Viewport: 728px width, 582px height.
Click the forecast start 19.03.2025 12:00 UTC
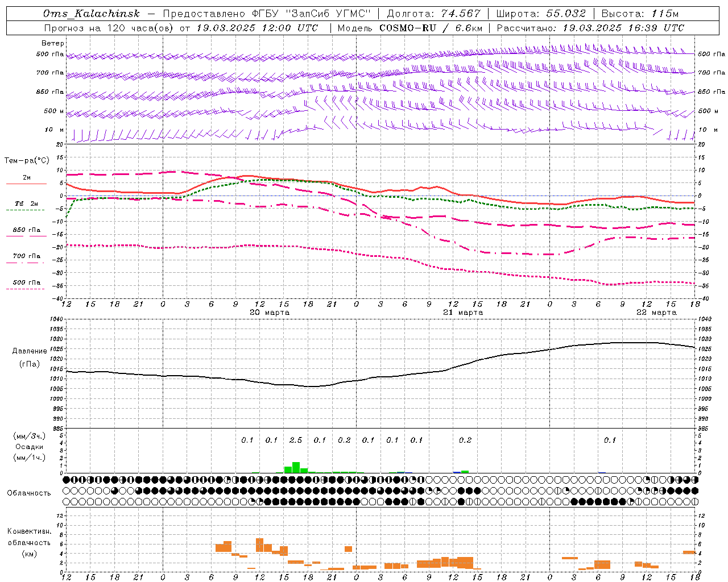[257, 28]
